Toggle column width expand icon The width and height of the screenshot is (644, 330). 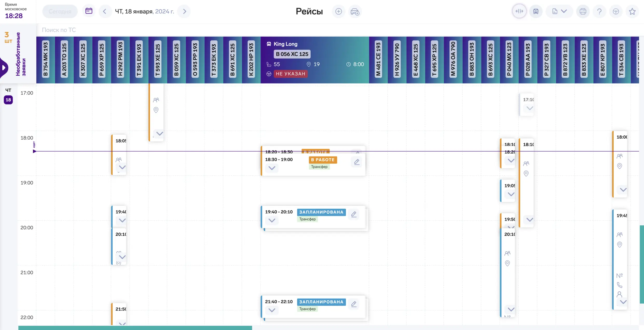point(519,11)
